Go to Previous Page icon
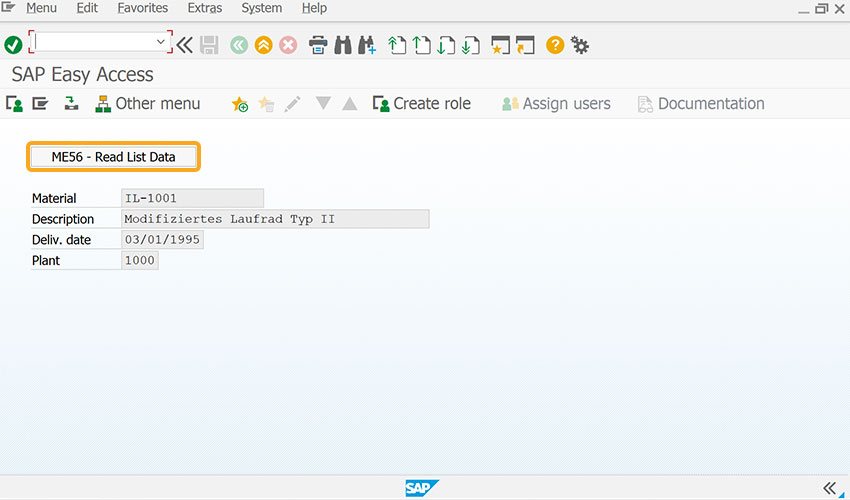This screenshot has width=850, height=500. pyautogui.click(x=421, y=45)
